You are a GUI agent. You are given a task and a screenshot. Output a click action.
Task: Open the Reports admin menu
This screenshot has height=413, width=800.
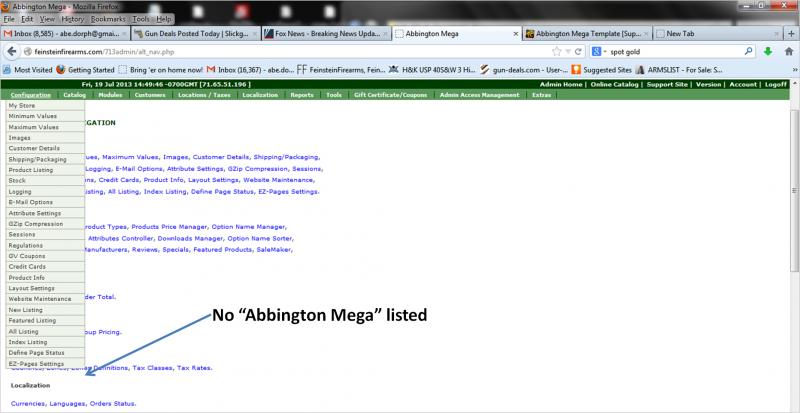click(302, 95)
